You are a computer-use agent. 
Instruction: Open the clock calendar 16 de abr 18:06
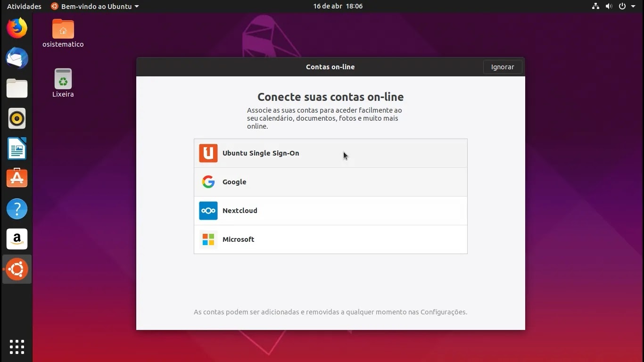(338, 6)
